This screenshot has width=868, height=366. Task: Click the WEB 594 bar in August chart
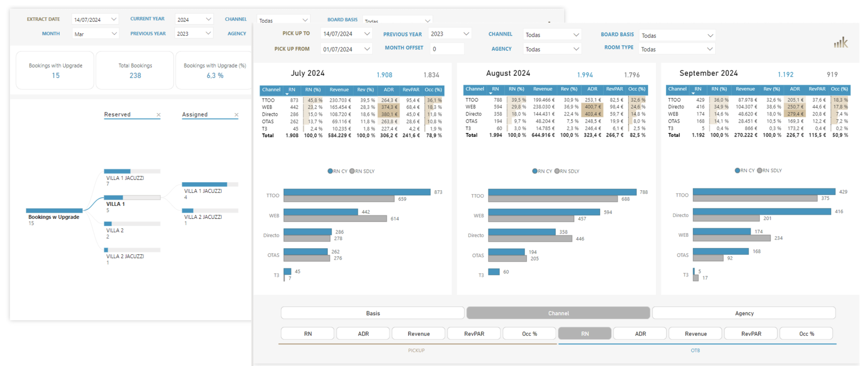[x=544, y=212]
